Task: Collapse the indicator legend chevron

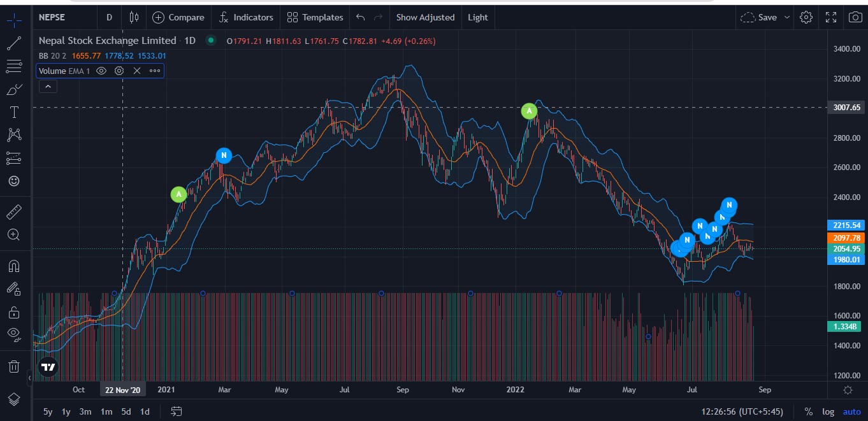Action: pos(48,87)
